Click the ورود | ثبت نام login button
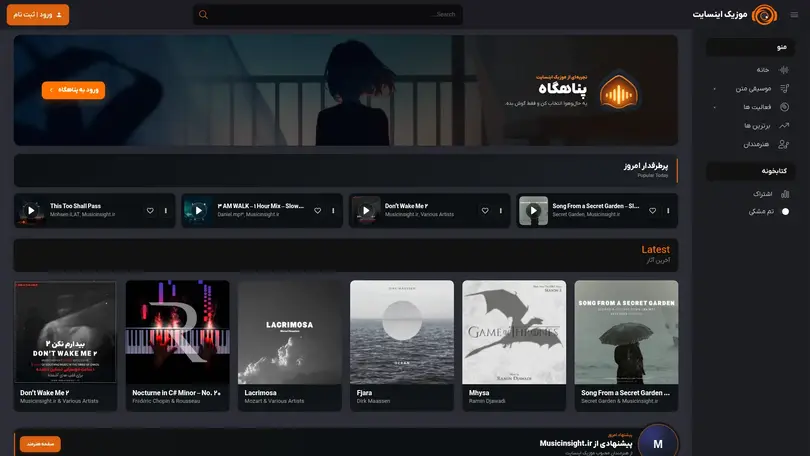 click(38, 14)
